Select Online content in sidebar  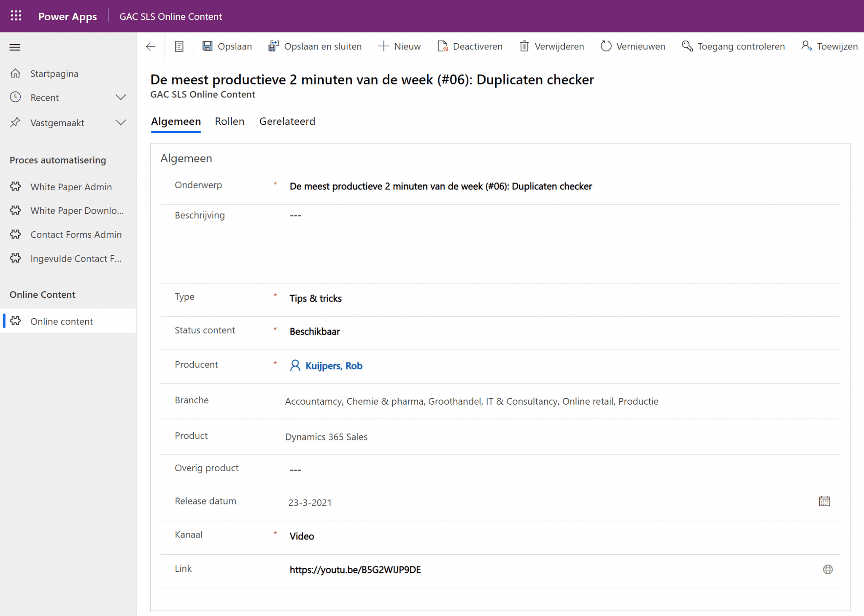68,321
